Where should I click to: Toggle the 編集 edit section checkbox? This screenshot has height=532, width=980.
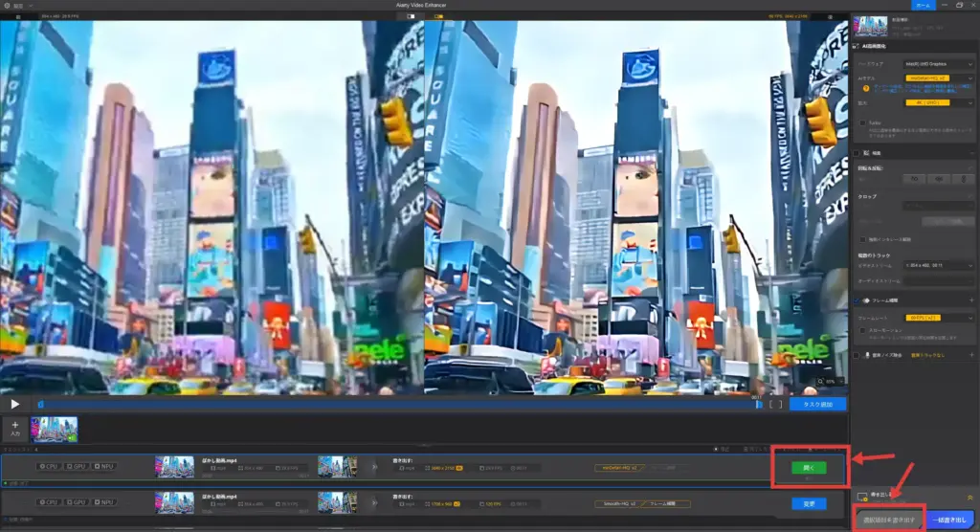pos(857,153)
